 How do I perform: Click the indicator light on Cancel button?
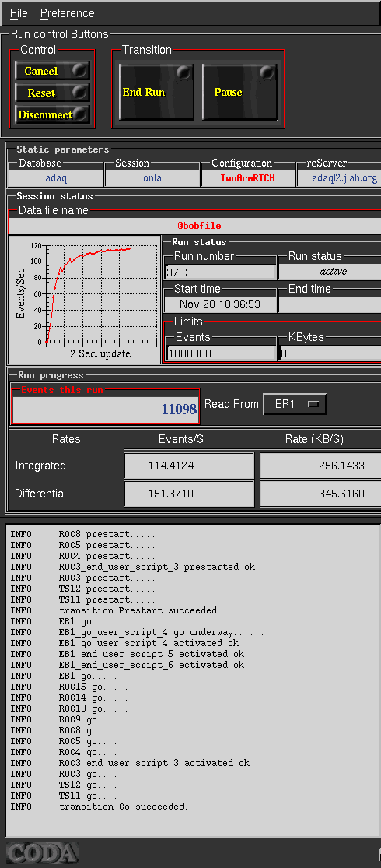pyautogui.click(x=81, y=70)
